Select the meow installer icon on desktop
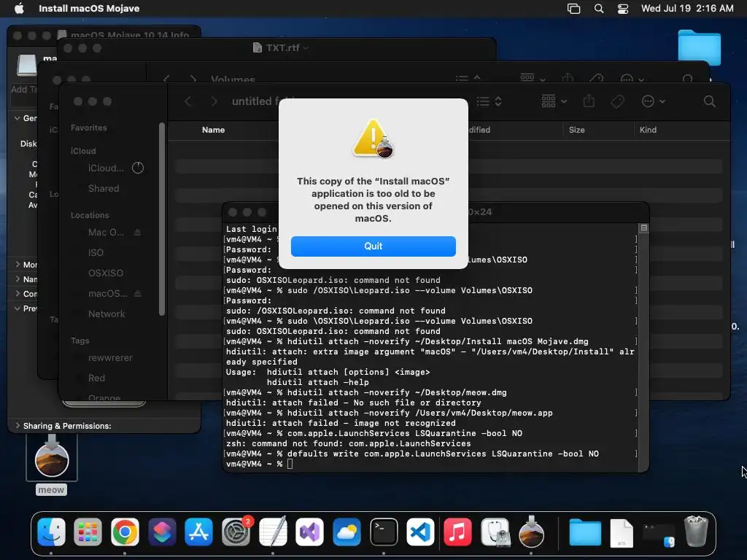Viewport: 747px width, 560px height. (52, 458)
